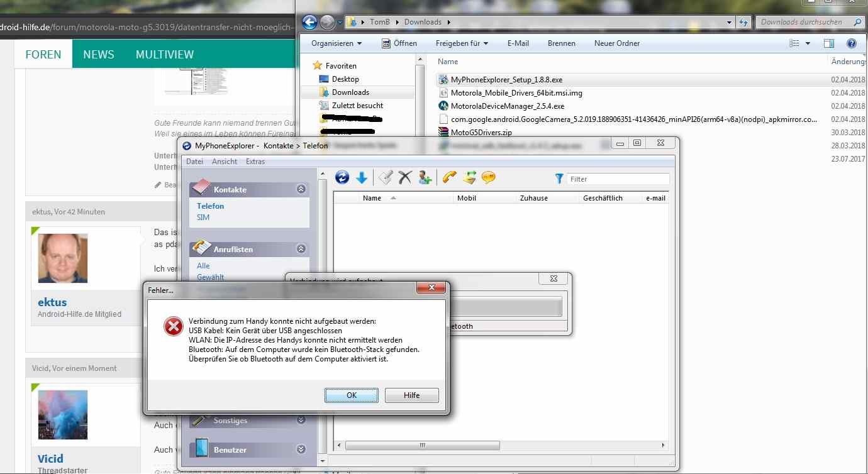Screen dimensions: 868x474
Task: Click the send message envelope icon
Action: pos(469,178)
